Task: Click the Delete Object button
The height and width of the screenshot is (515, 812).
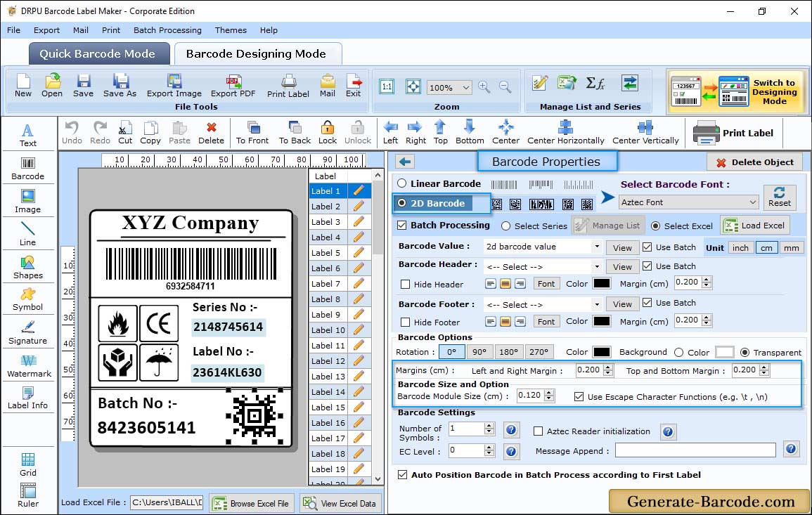Action: click(754, 162)
